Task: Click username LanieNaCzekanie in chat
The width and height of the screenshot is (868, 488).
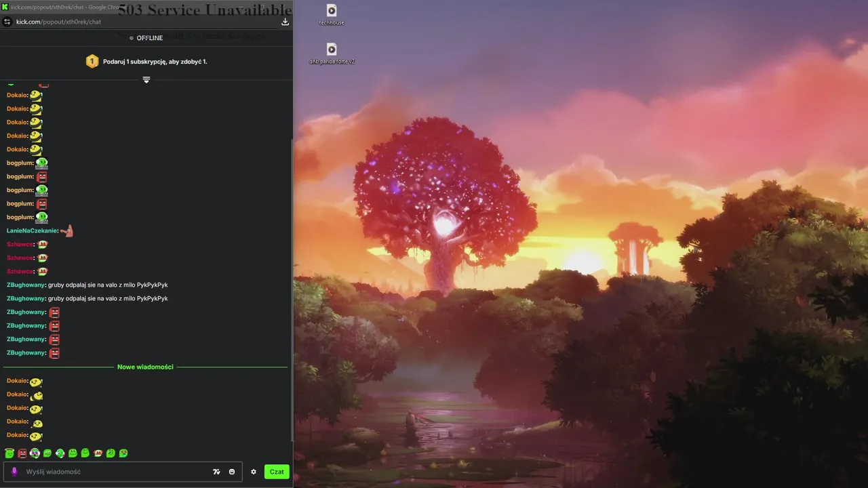Action: click(x=32, y=231)
